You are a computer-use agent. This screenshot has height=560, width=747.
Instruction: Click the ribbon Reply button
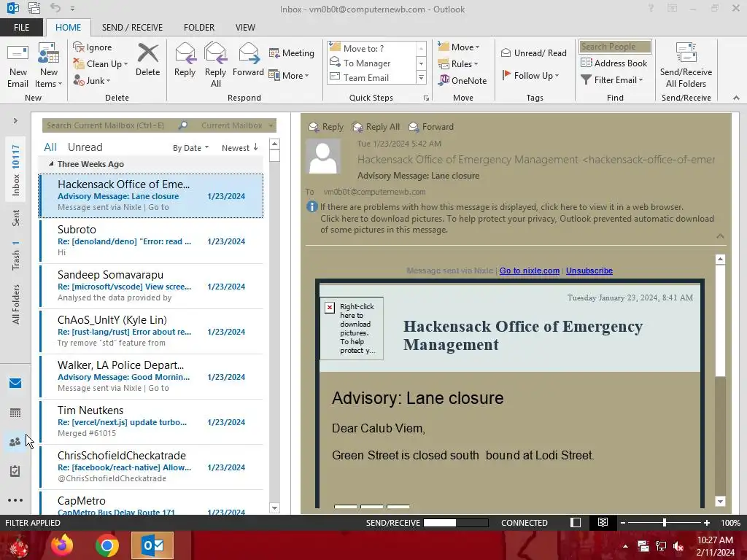tap(185, 60)
